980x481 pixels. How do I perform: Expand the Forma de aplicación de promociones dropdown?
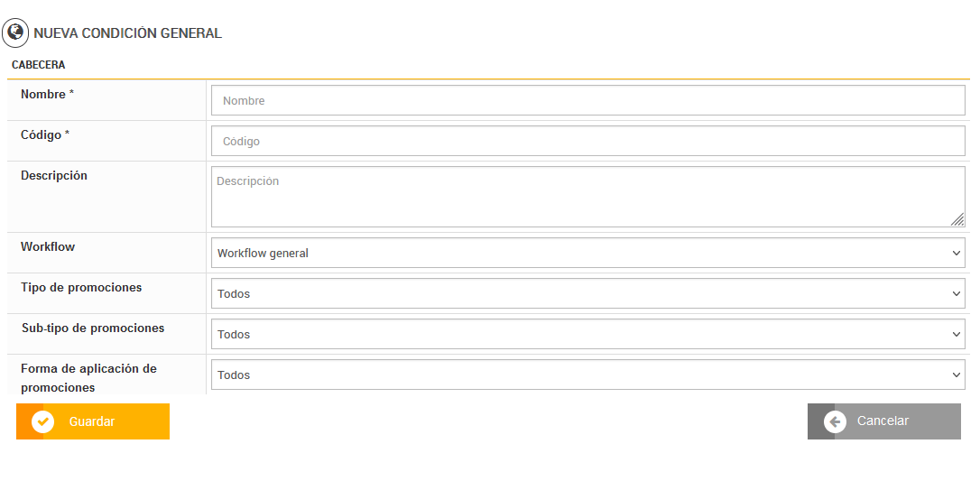pos(588,375)
